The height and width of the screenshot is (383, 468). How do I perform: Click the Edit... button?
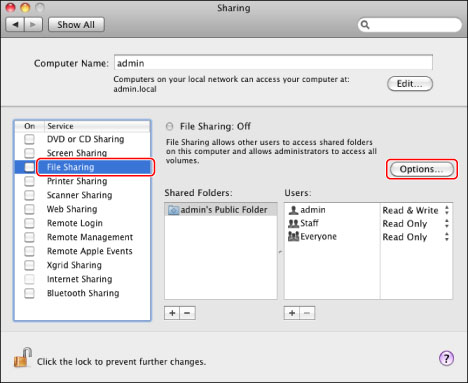[x=410, y=84]
